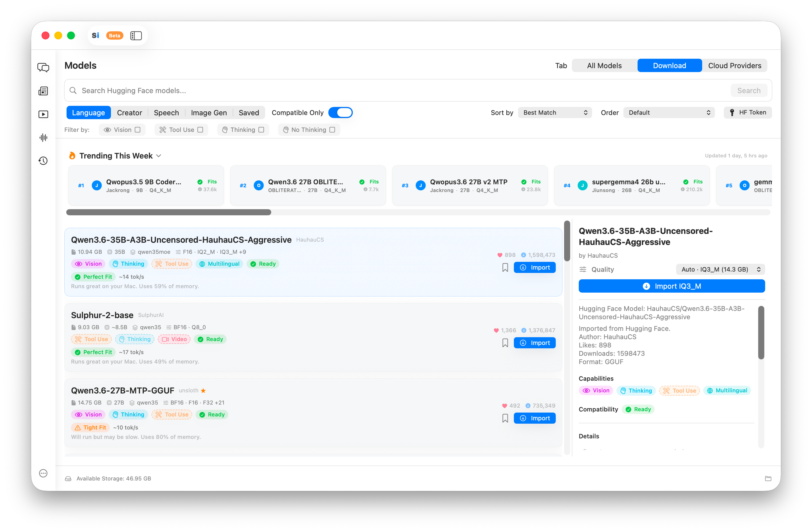Click the Perfect Fit badge on Sulphur-2-base

pos(93,352)
